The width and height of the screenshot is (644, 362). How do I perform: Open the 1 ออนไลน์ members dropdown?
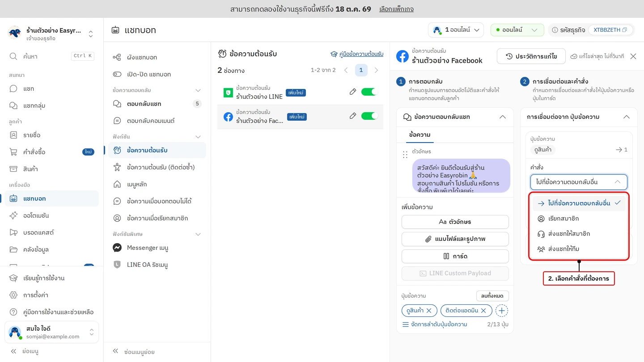(456, 30)
